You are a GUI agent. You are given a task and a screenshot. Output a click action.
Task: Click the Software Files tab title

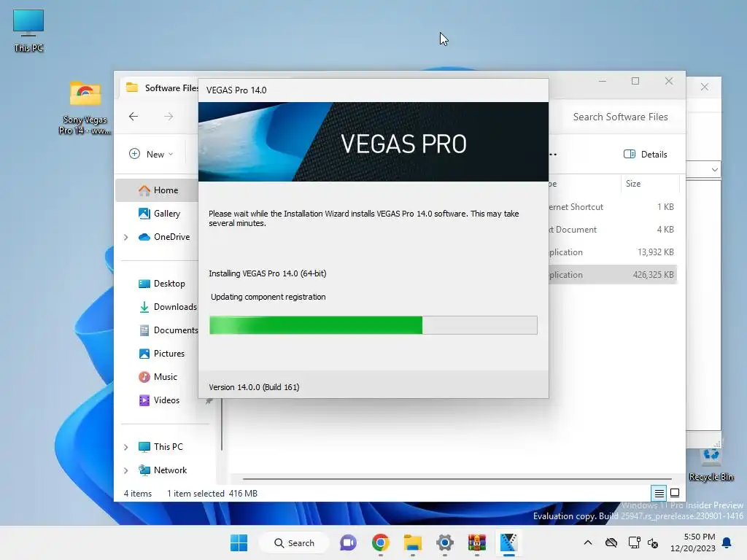171,88
